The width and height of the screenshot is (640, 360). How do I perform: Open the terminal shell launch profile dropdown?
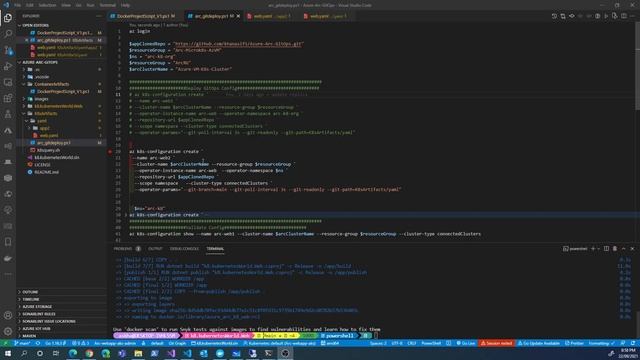coord(599,249)
